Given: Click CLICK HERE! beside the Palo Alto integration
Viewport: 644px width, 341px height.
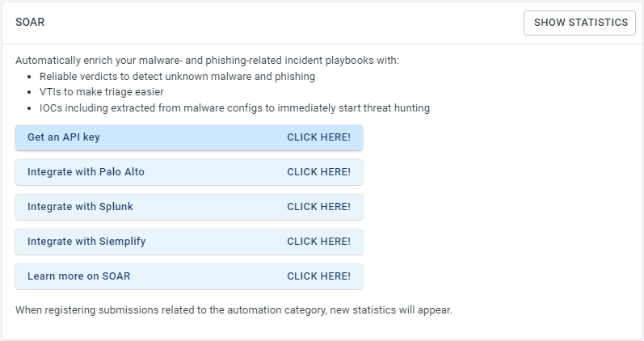Looking at the screenshot, I should (x=318, y=172).
